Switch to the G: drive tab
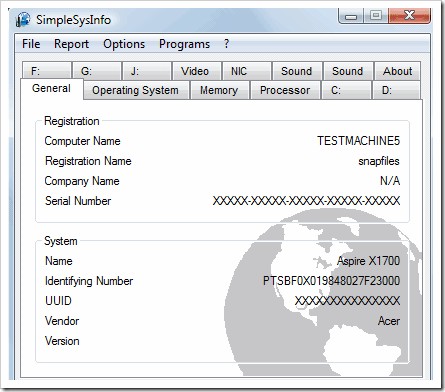 click(x=97, y=71)
